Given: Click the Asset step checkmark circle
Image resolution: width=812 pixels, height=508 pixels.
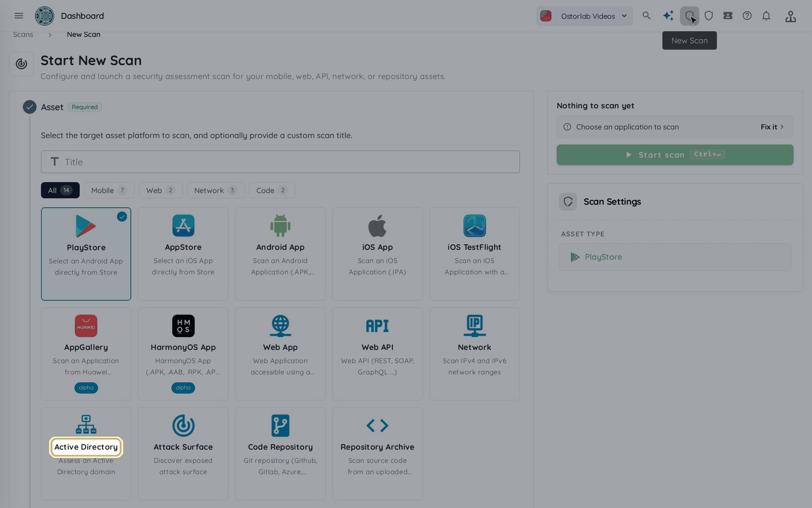Looking at the screenshot, I should [30, 107].
